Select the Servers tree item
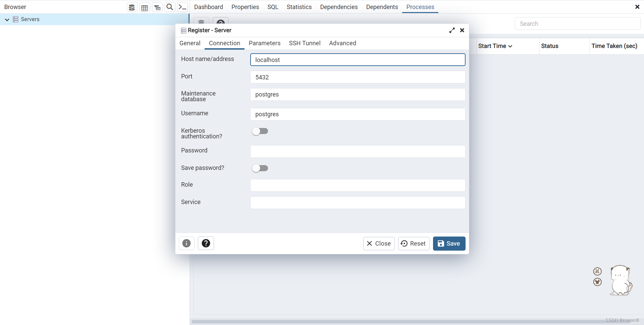This screenshot has height=325, width=644. 94,19
